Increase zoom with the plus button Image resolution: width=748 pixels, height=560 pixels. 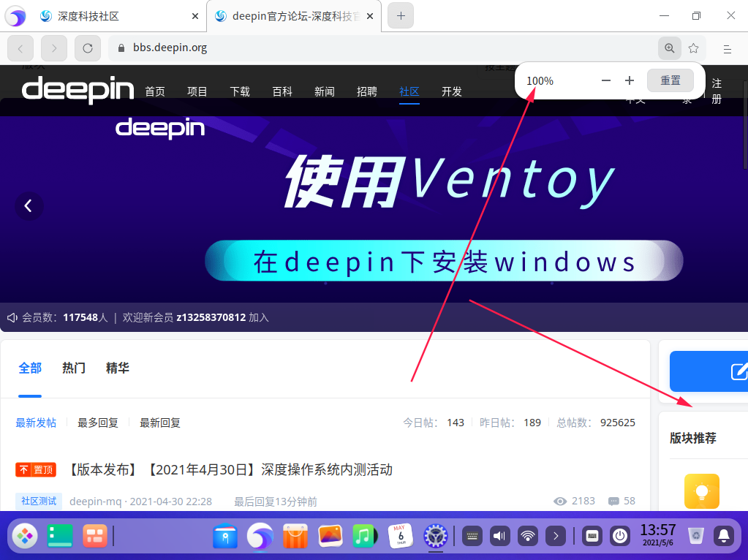pos(630,80)
